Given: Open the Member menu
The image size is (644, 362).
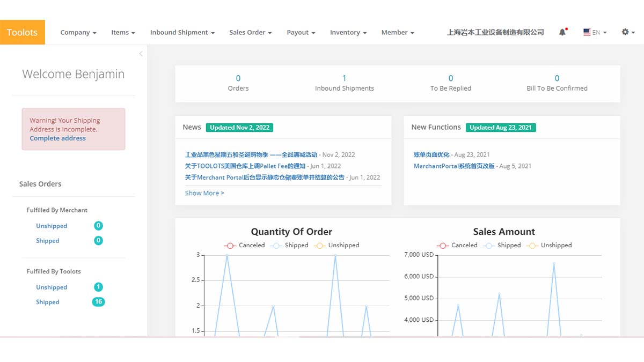Looking at the screenshot, I should pyautogui.click(x=397, y=32).
